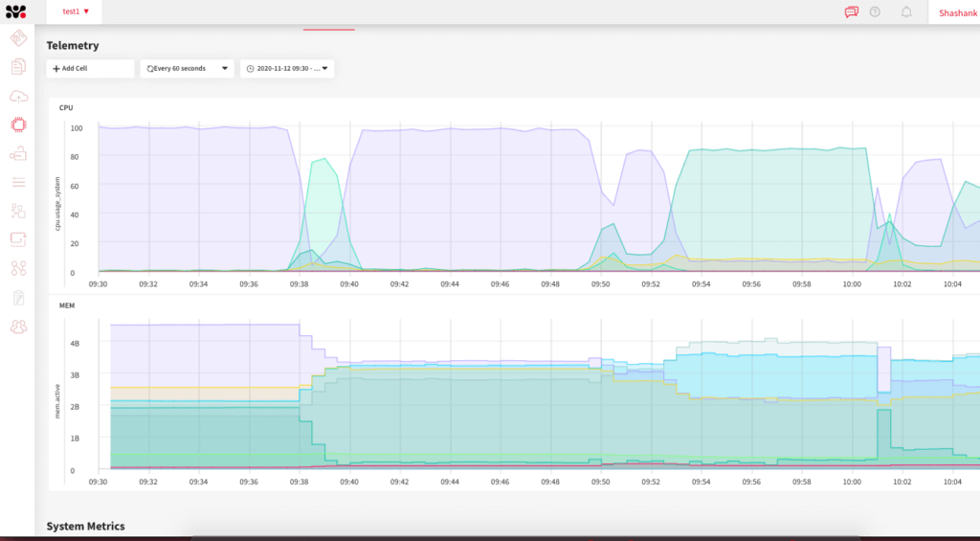Open the 2020-11-12 09:30 time range dropdown
The width and height of the screenshot is (980, 541).
pyautogui.click(x=287, y=69)
